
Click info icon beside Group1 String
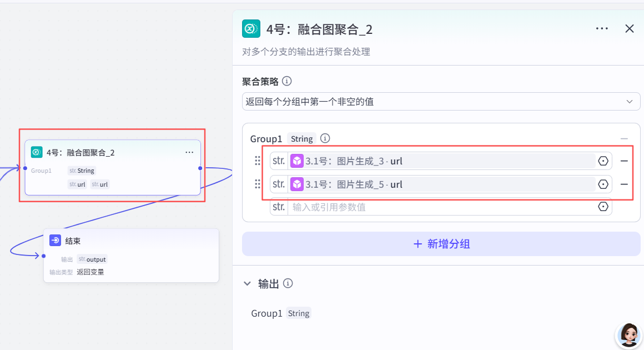(x=325, y=138)
